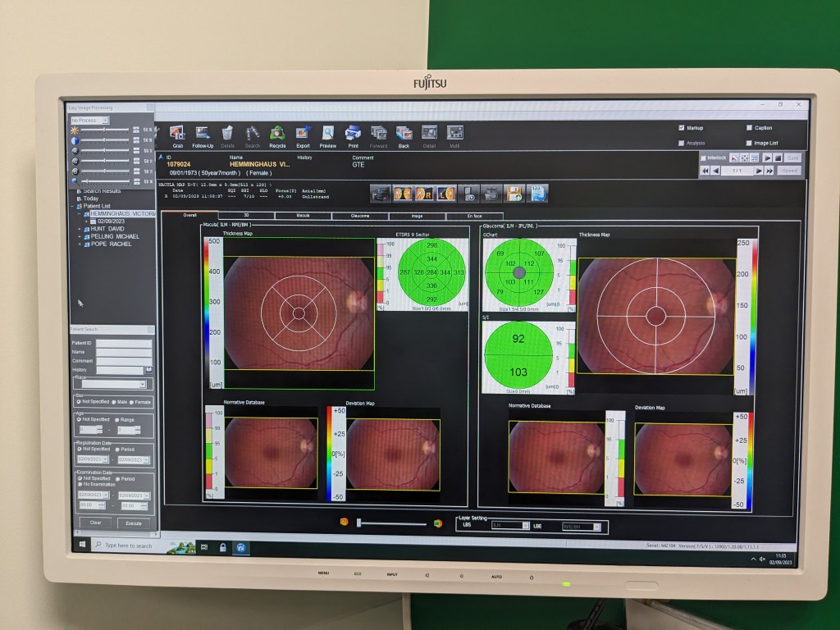
Task: Enable the Caption checkbox
Action: tap(749, 128)
